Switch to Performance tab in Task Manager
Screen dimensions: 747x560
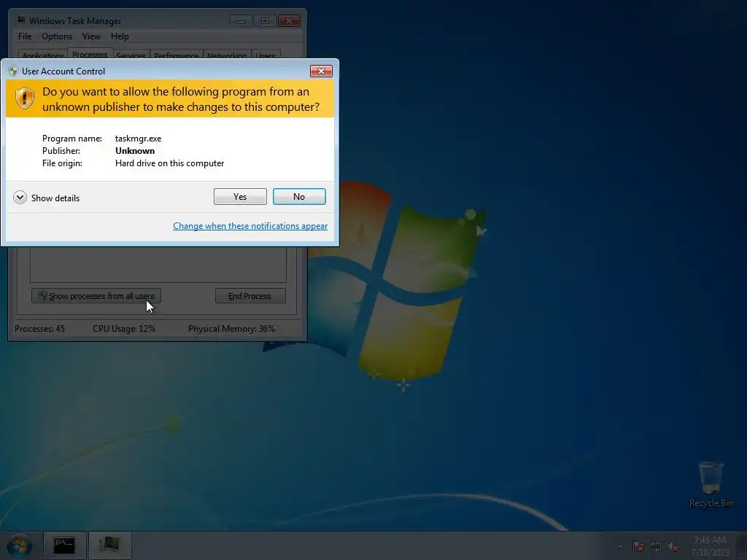(177, 54)
